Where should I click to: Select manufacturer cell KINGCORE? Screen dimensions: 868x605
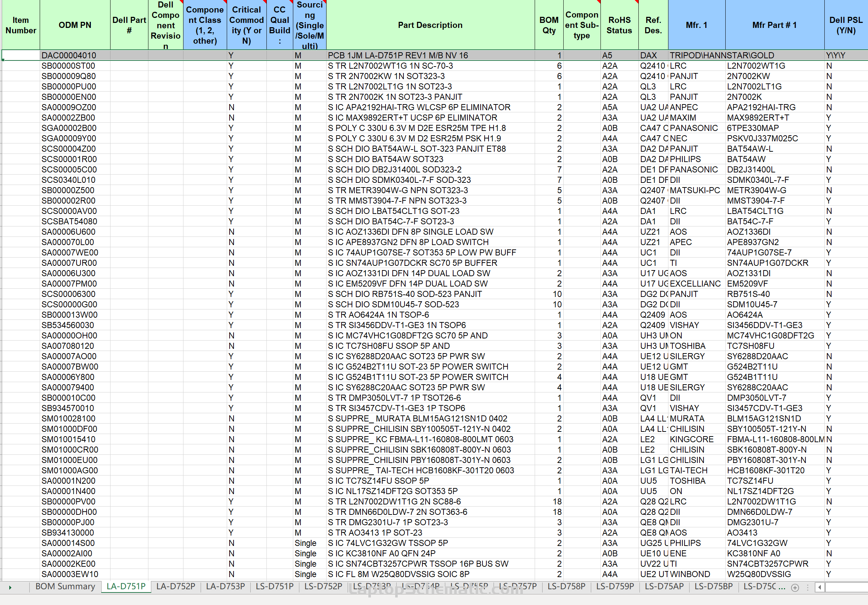tap(697, 439)
